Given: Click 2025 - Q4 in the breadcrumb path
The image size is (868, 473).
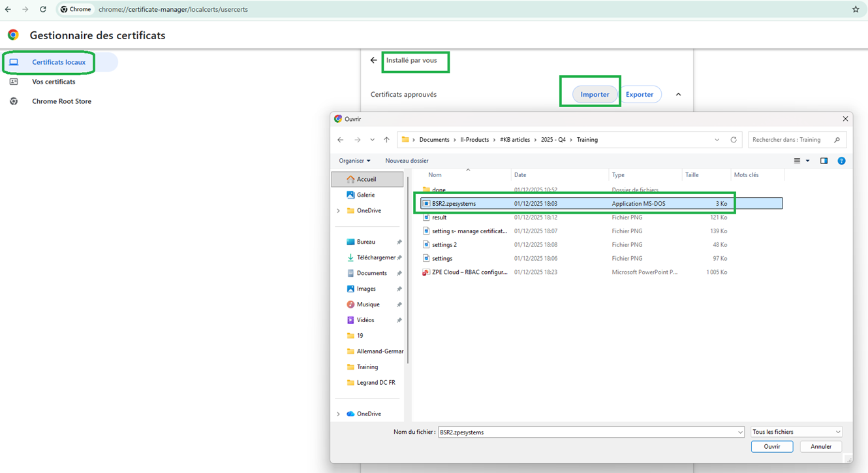Looking at the screenshot, I should pos(553,140).
